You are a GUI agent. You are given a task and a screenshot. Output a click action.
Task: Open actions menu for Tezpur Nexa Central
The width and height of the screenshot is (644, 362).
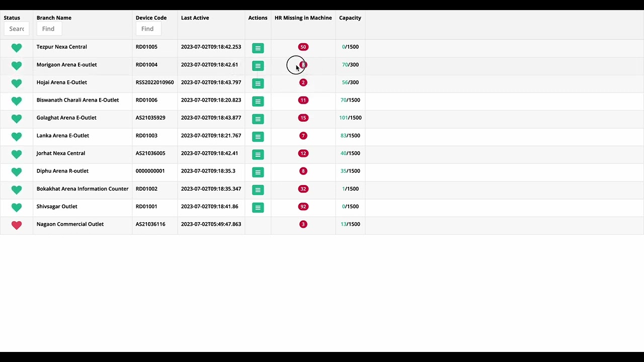click(258, 48)
